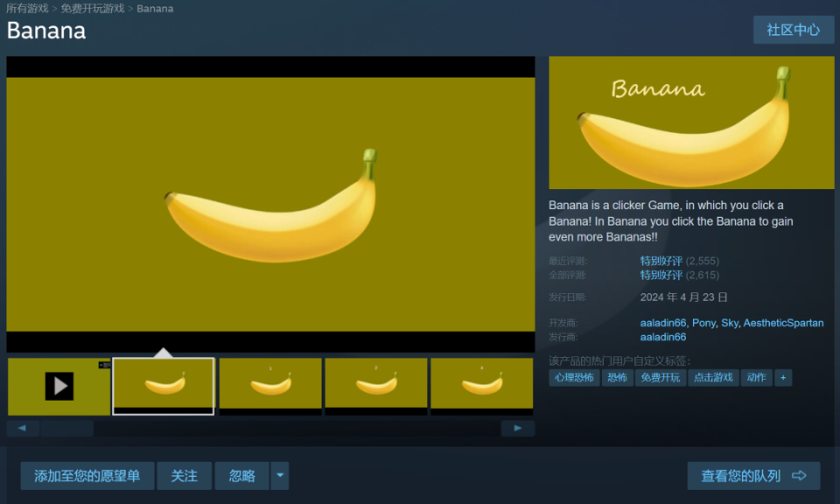Play the trailer video thumbnail
This screenshot has width=840, height=504.
coord(59,386)
